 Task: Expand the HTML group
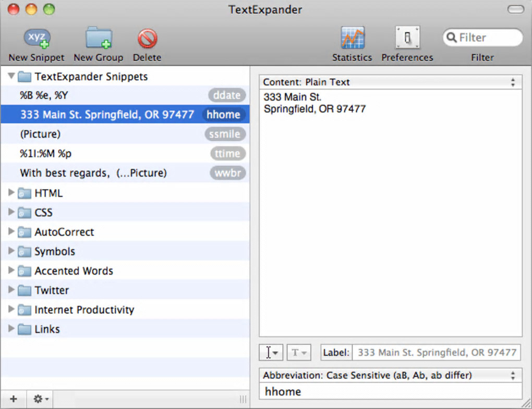(x=11, y=193)
